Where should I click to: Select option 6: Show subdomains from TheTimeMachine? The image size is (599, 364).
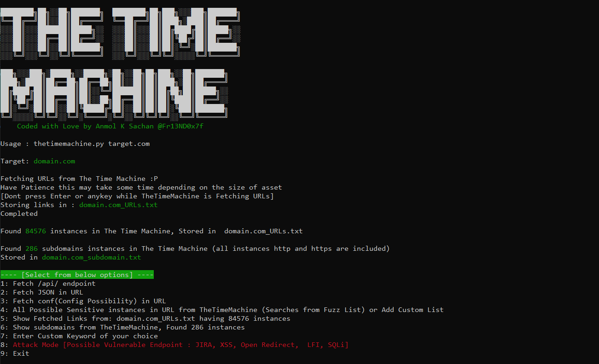122,327
